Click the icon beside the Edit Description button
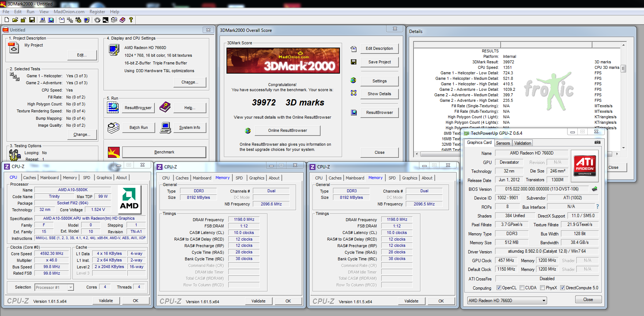Screen dimensions: 644x316 click(x=353, y=49)
